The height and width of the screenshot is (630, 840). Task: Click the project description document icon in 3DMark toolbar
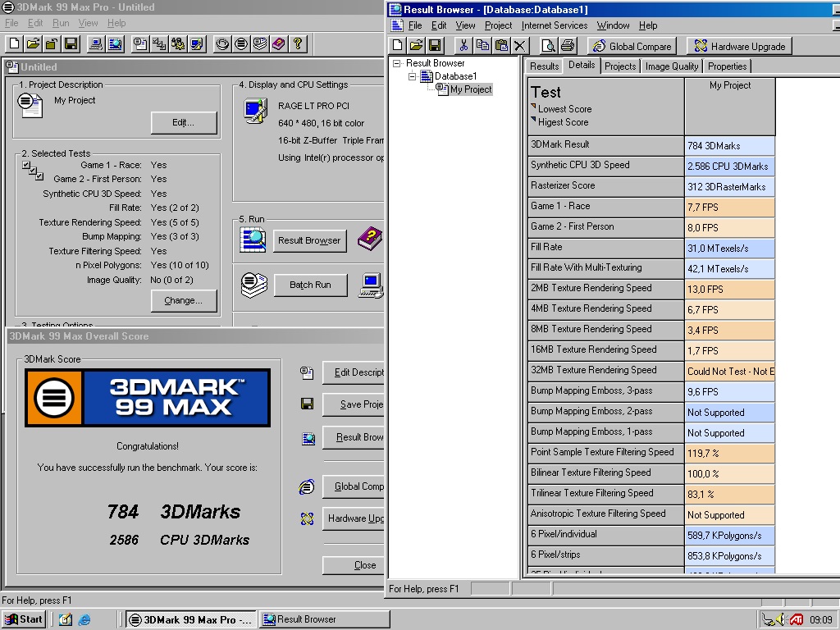[140, 44]
